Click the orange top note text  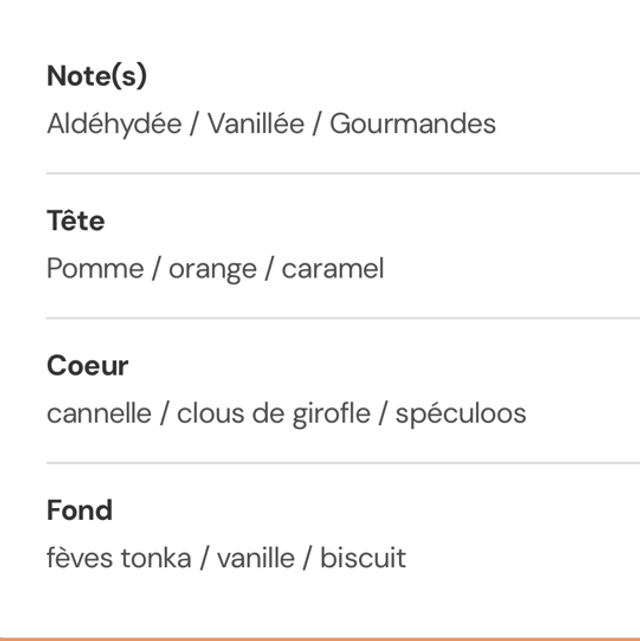pyautogui.click(x=212, y=269)
